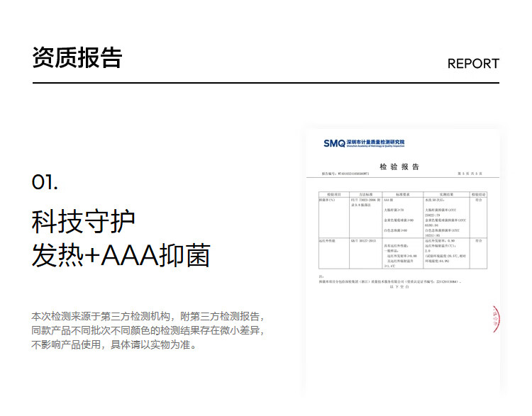Image resolution: width=532 pixels, height=416 pixels.
Task: Click the 标准要求 table column header
Action: click(403, 193)
